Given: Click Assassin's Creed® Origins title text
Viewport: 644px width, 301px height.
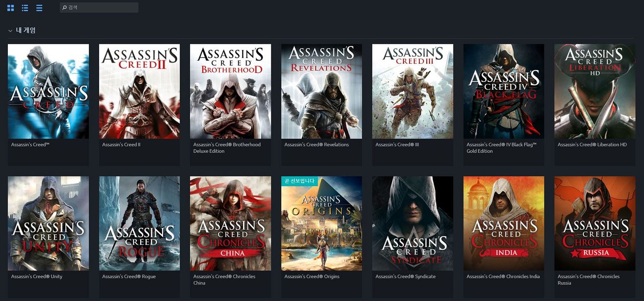Looking at the screenshot, I should [312, 277].
